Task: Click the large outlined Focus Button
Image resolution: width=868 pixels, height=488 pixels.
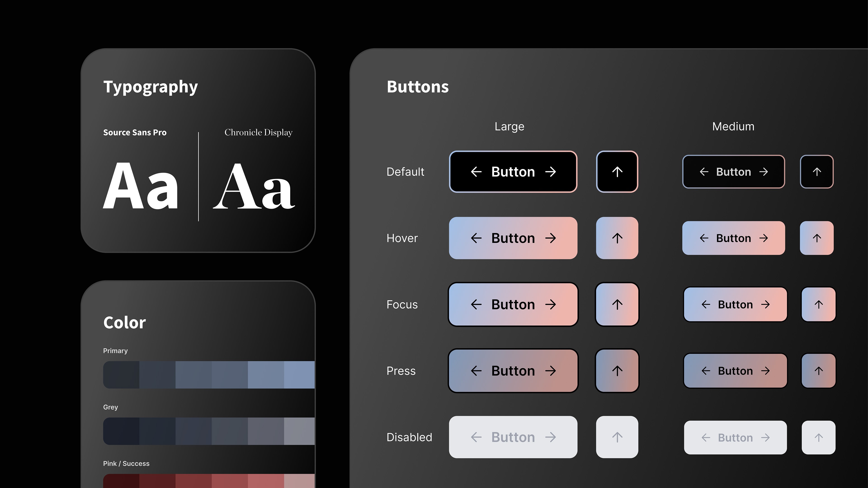Action: click(x=513, y=305)
